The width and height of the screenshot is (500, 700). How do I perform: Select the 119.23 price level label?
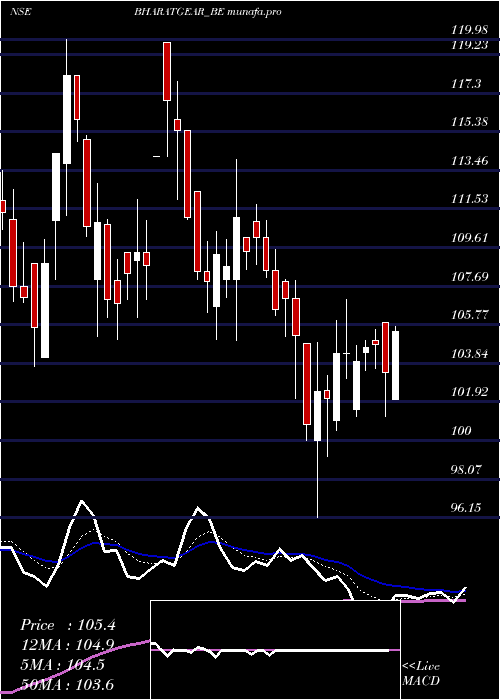pos(469,45)
